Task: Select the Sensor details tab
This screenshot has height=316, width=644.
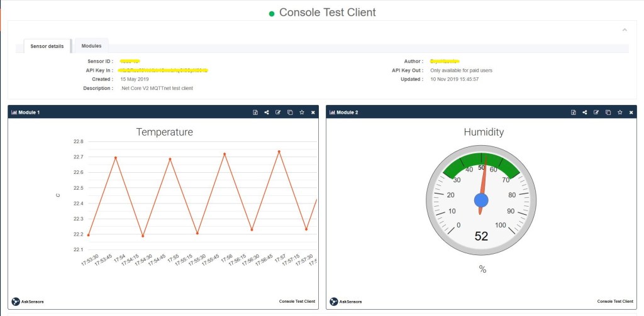Action: pos(47,46)
